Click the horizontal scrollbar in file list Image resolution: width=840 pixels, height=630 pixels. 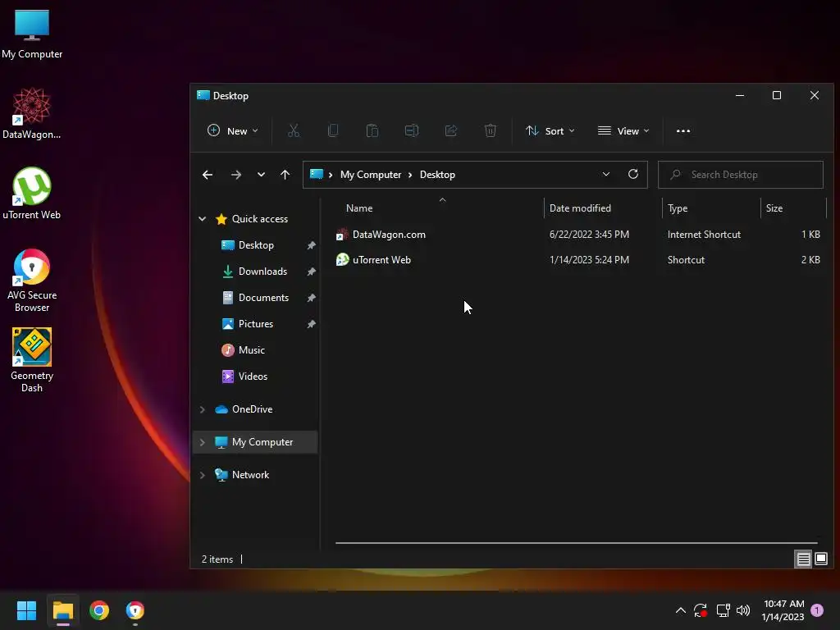tap(577, 543)
